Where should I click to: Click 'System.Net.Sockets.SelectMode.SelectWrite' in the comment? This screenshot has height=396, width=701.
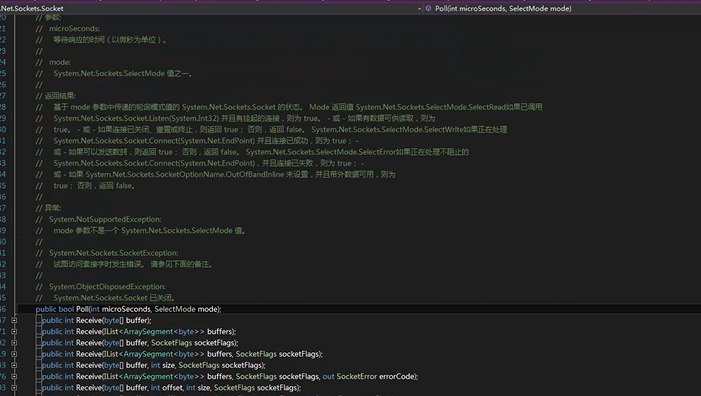click(x=387, y=130)
